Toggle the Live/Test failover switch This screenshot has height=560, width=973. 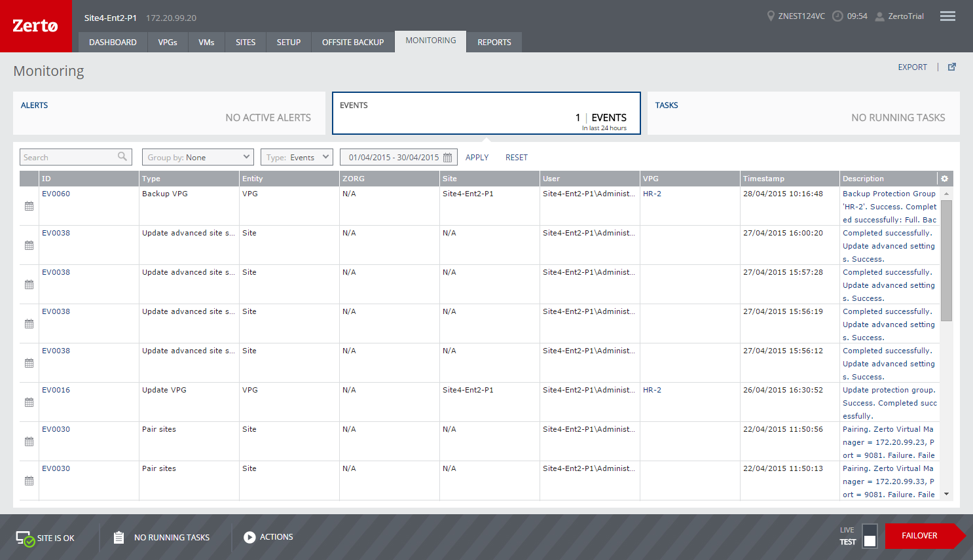point(870,535)
